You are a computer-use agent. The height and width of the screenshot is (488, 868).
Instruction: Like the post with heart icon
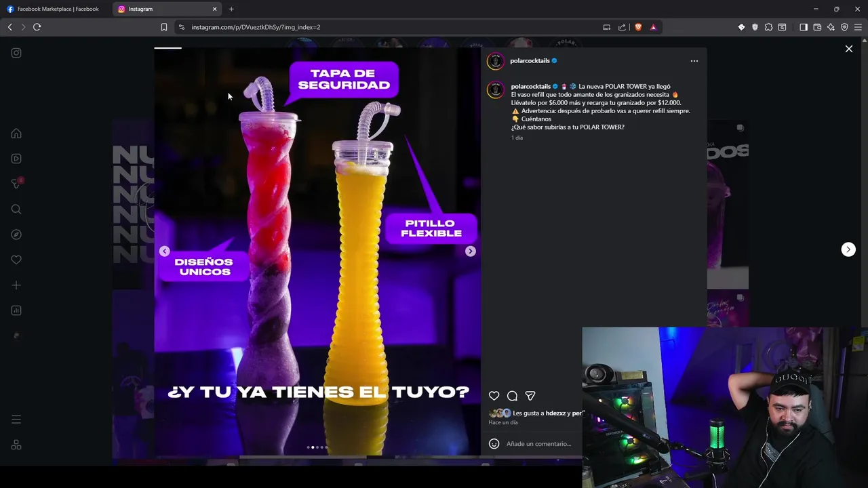tap(494, 396)
